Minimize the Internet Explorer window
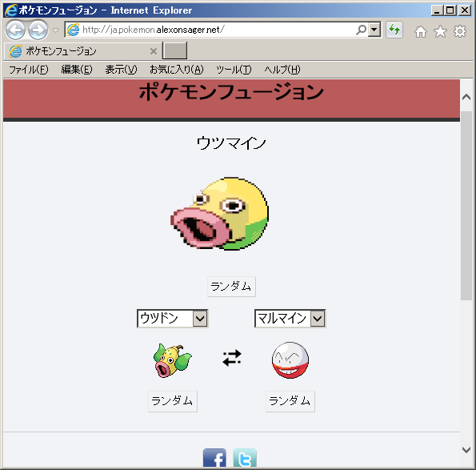The height and width of the screenshot is (470, 476). pos(437,10)
